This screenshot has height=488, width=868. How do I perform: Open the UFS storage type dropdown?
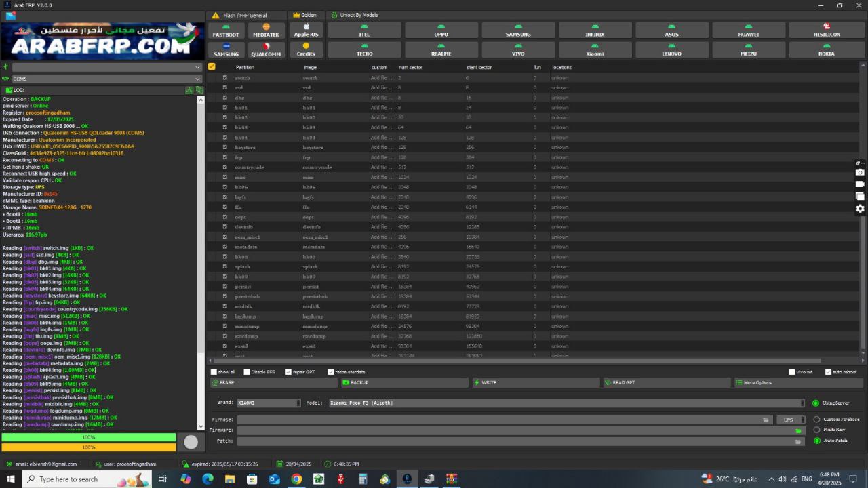802,420
